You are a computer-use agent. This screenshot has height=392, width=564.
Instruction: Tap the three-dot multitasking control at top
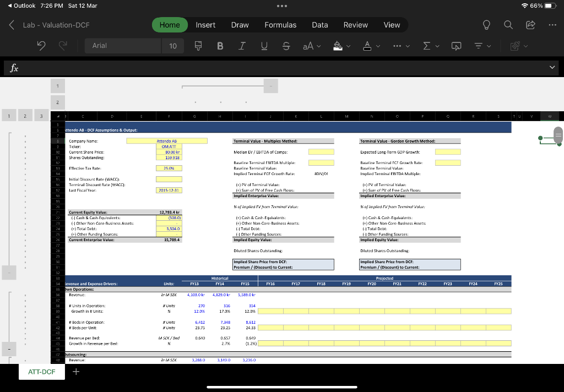[282, 6]
